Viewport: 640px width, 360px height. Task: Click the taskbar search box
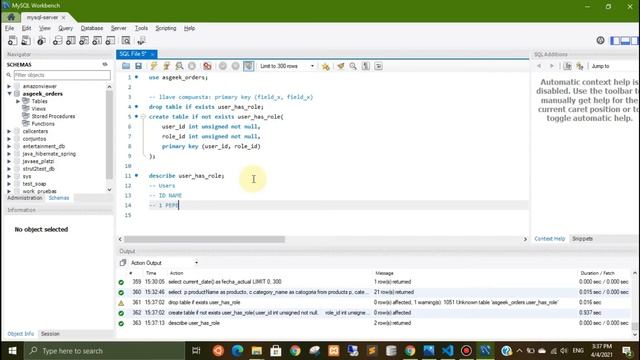104,351
